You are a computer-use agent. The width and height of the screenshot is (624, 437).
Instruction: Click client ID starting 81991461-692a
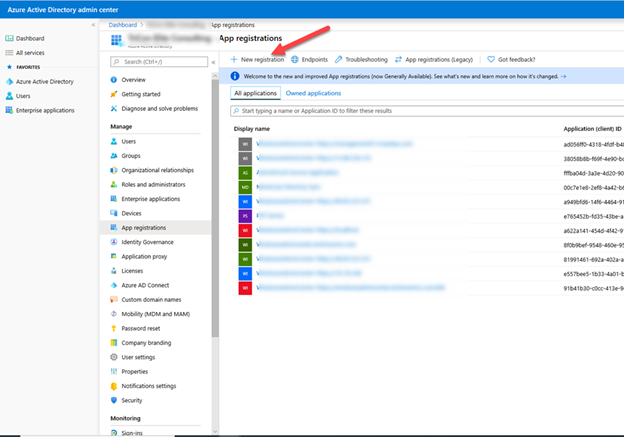pyautogui.click(x=593, y=259)
